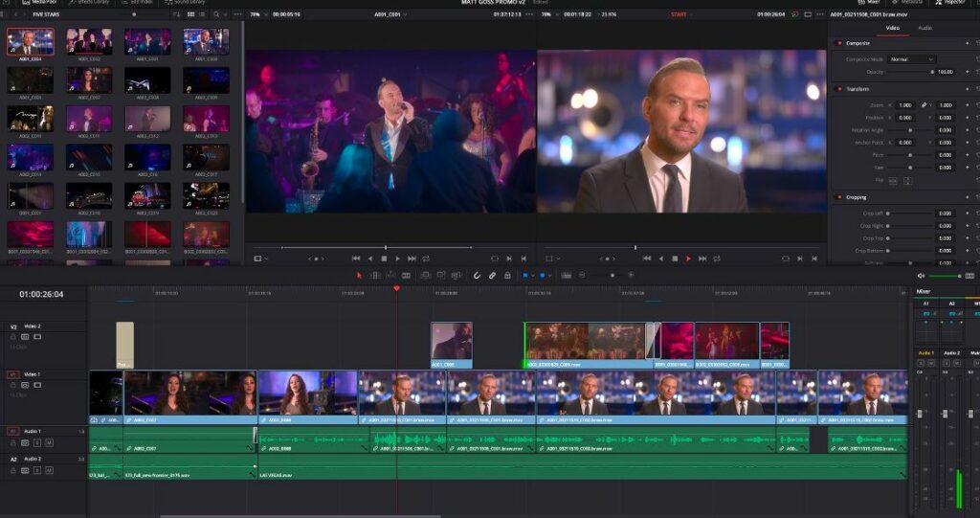Click the Insert Clip toolbar icon

click(426, 275)
